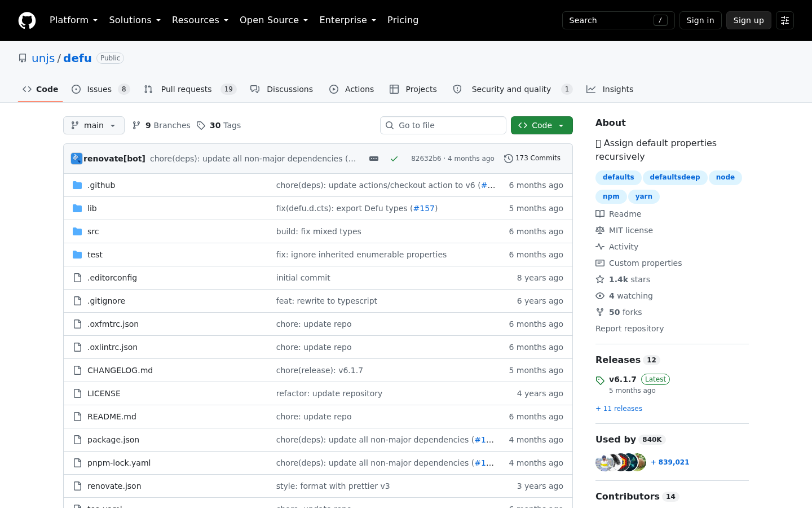Click the .github folder icon
The width and height of the screenshot is (812, 508).
pyautogui.click(x=77, y=185)
